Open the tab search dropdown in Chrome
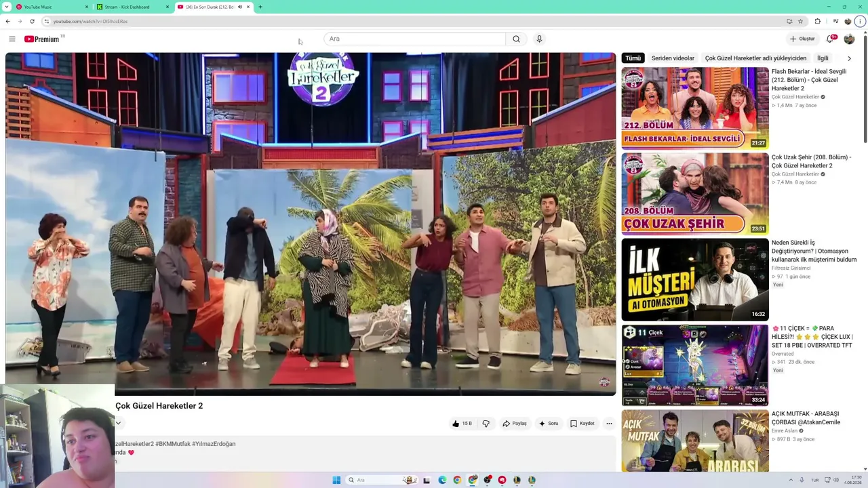This screenshot has width=868, height=488. click(6, 7)
